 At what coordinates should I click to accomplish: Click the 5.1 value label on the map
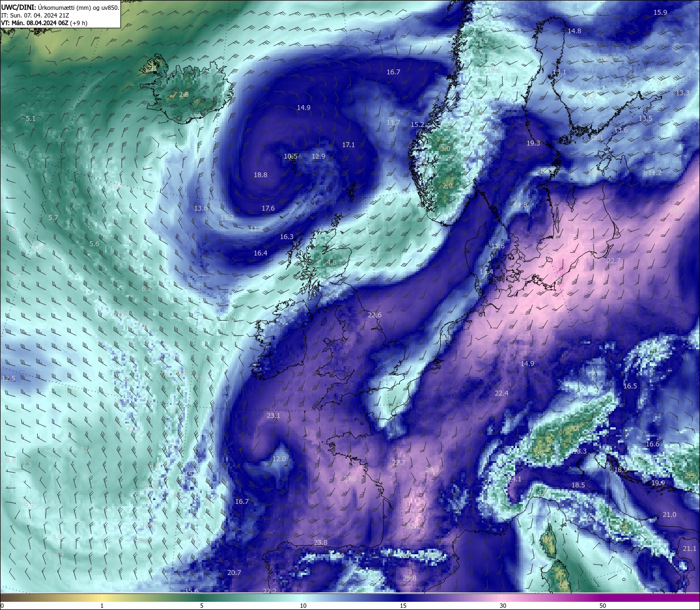(x=31, y=119)
